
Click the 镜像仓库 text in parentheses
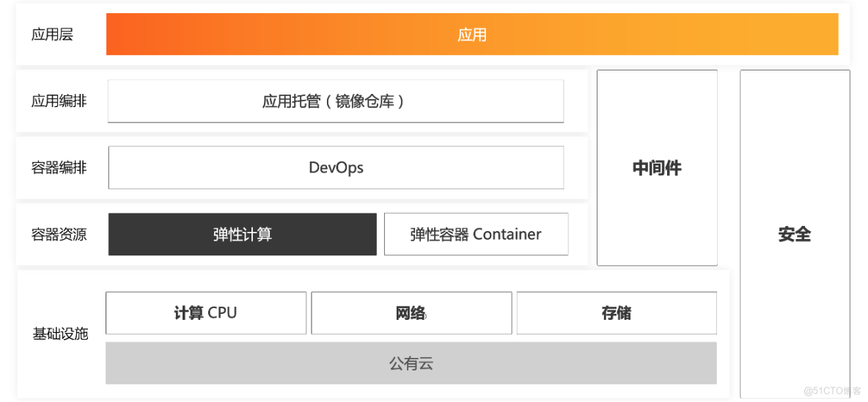[x=364, y=101]
